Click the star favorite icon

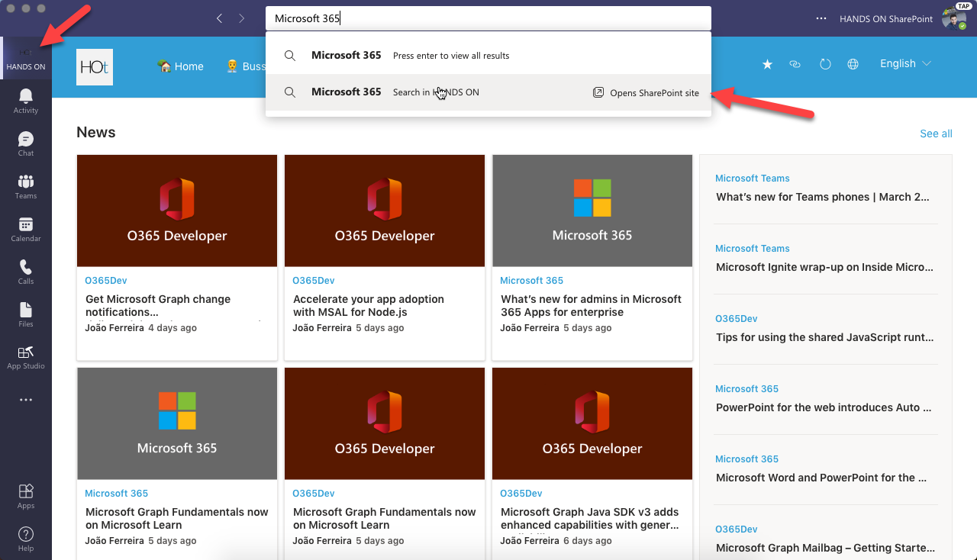coord(767,65)
